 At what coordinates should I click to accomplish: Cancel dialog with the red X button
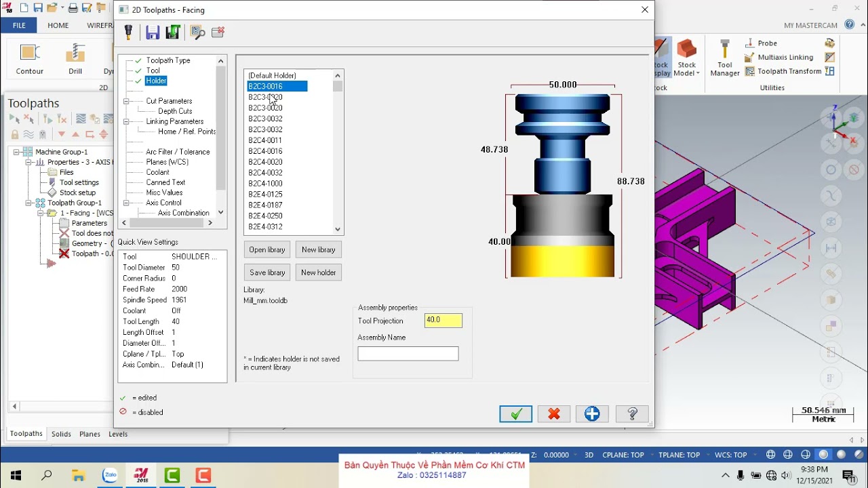554,413
